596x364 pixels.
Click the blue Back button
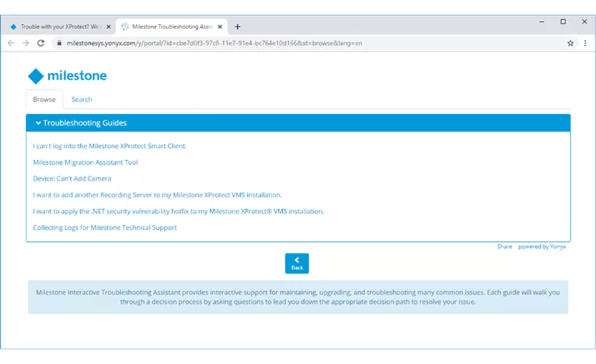(x=297, y=263)
